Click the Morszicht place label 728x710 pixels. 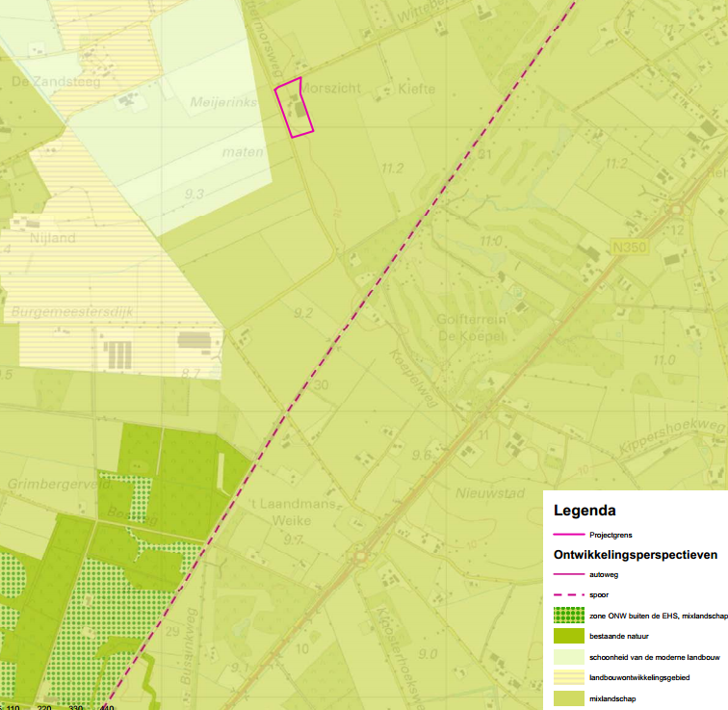click(x=332, y=89)
